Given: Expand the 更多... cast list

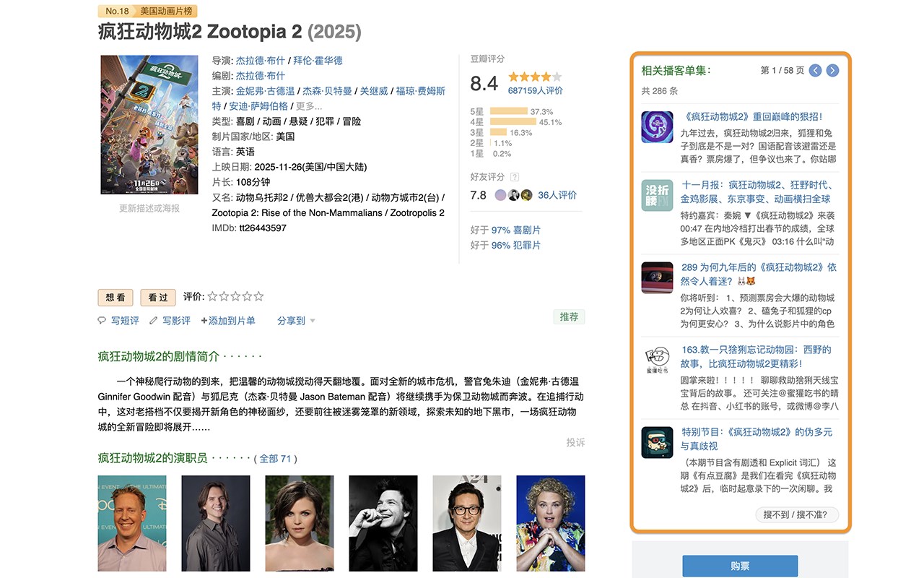Looking at the screenshot, I should click(309, 106).
